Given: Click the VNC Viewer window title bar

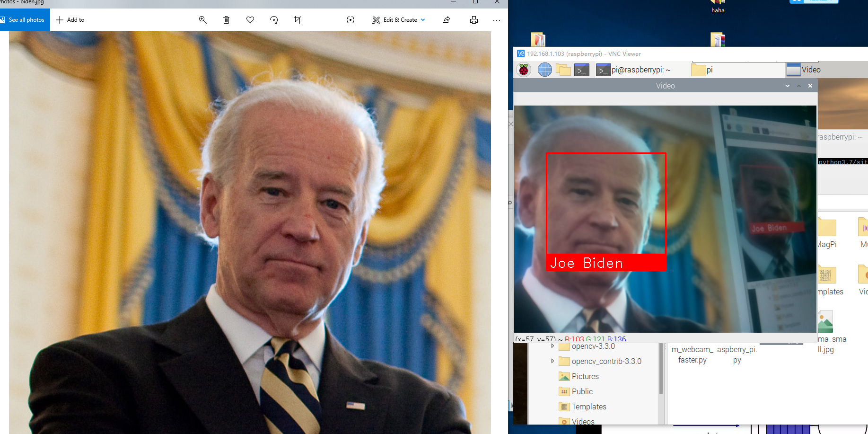Looking at the screenshot, I should [x=691, y=53].
